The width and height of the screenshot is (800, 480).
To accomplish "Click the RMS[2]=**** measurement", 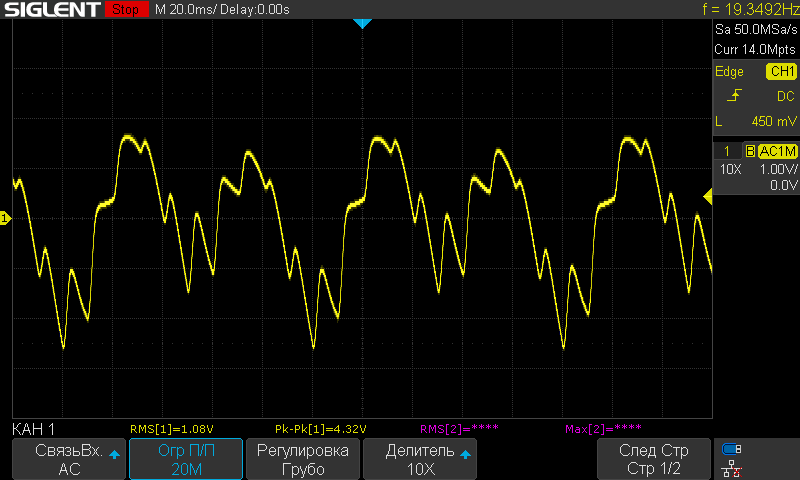I will (459, 429).
